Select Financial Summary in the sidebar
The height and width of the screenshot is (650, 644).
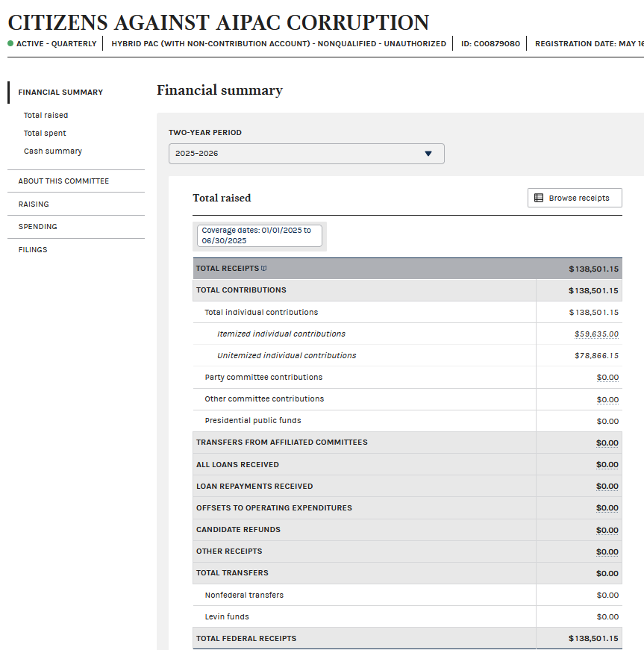coord(60,93)
